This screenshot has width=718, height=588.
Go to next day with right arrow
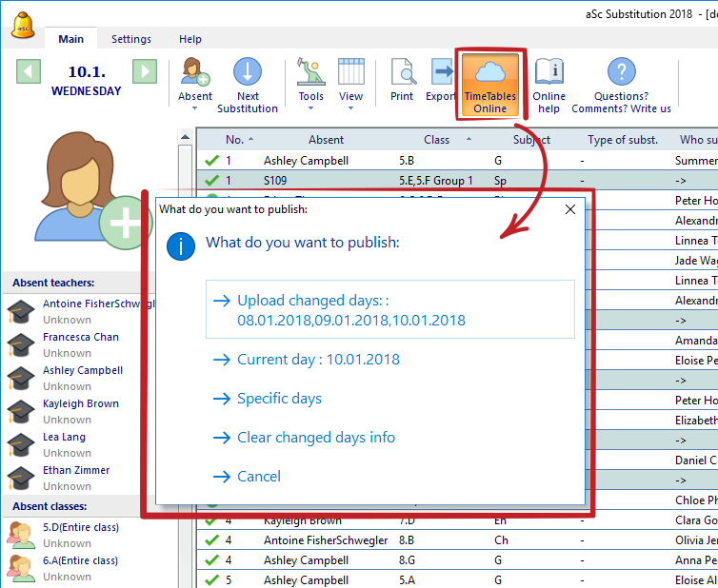[145, 71]
